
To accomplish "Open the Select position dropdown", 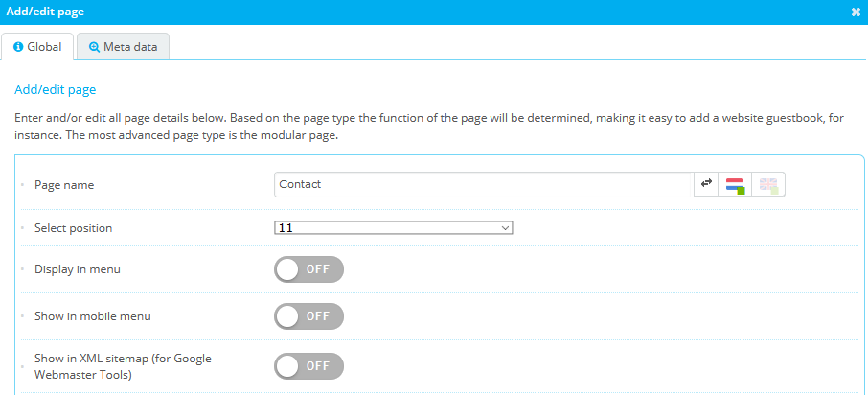I will point(394,228).
